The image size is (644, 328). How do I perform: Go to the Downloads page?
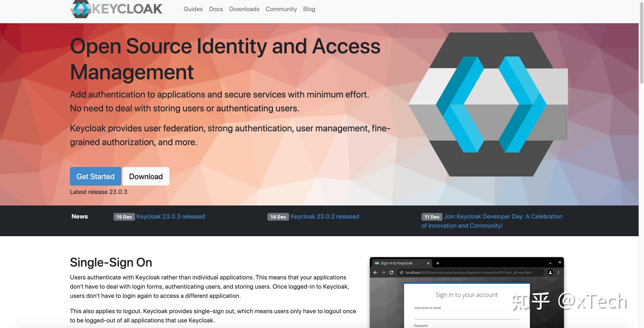[x=244, y=9]
